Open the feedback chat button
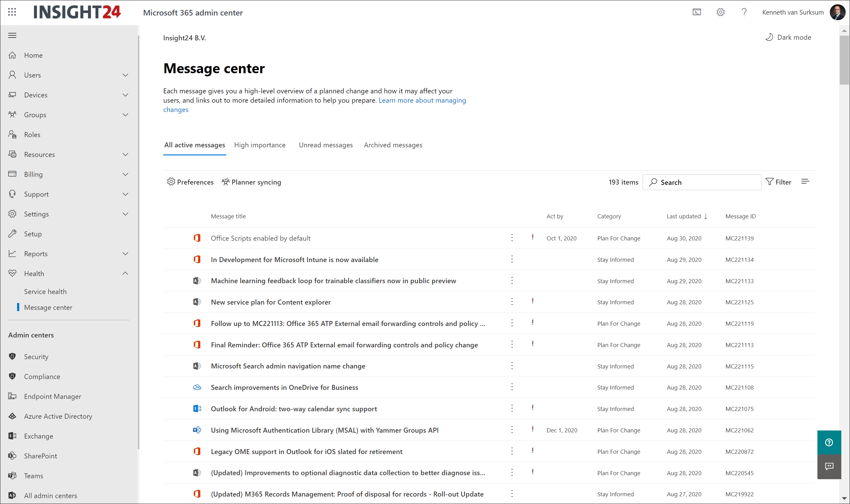The width and height of the screenshot is (850, 504). point(829,466)
